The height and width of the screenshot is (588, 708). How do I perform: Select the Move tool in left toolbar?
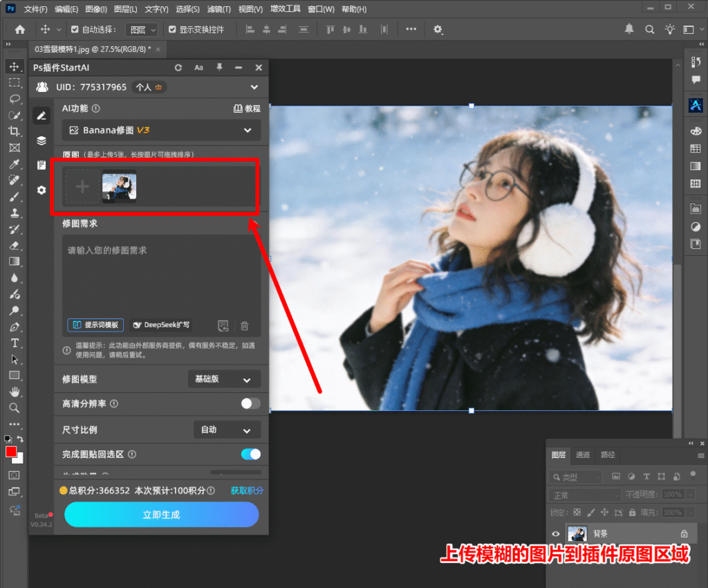tap(15, 66)
